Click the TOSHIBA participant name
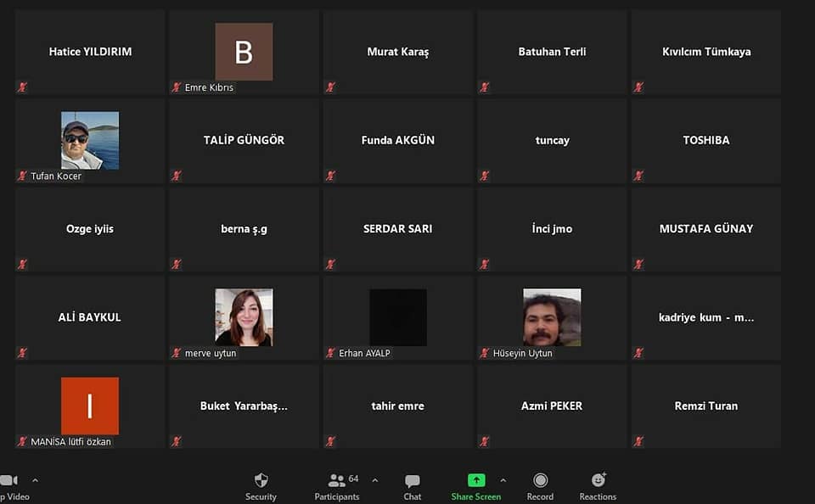Image resolution: width=815 pixels, height=504 pixels. (x=706, y=140)
